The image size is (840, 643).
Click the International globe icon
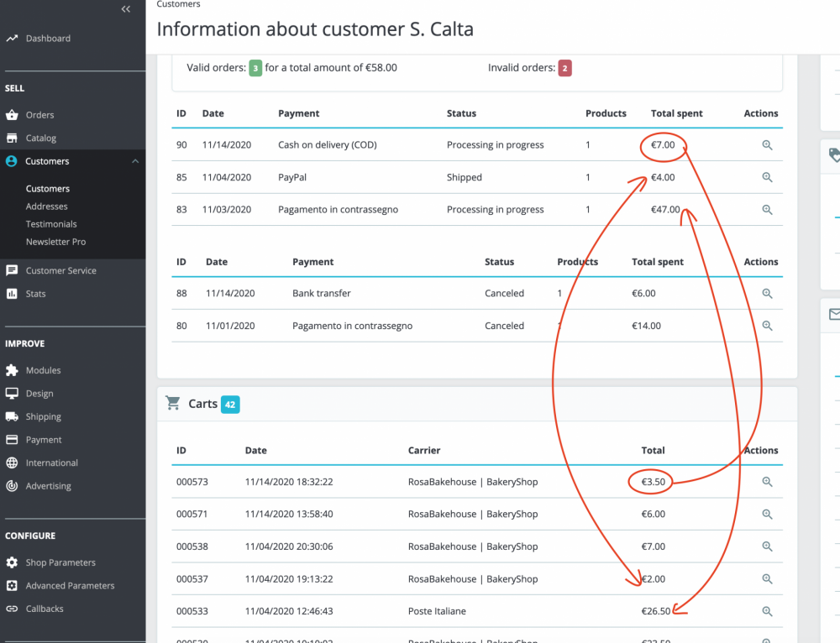tap(12, 463)
